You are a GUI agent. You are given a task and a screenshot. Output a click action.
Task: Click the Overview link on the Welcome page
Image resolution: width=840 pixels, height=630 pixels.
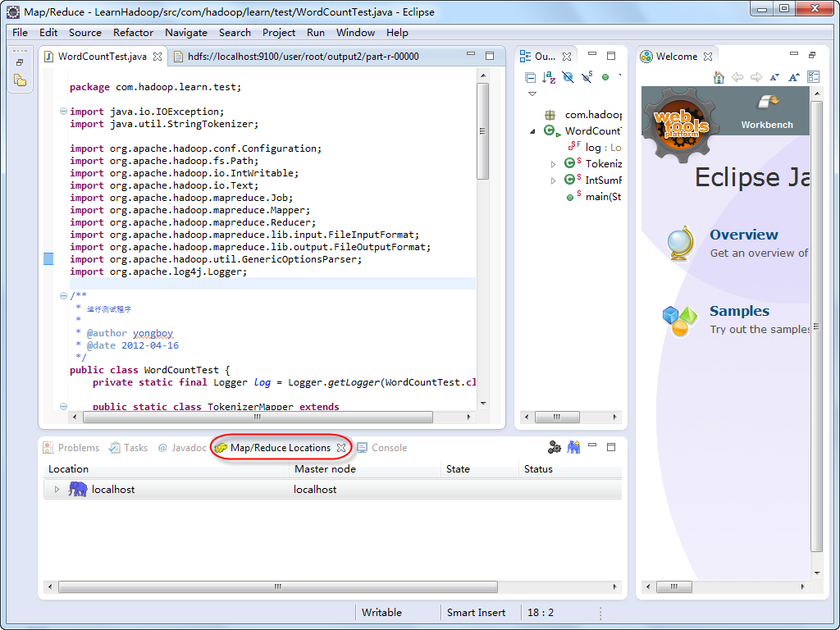pyautogui.click(x=743, y=235)
